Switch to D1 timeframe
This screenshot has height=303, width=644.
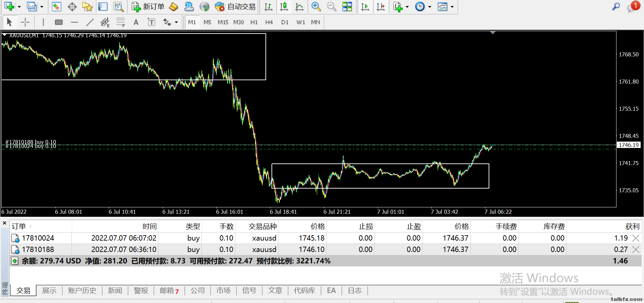285,22
